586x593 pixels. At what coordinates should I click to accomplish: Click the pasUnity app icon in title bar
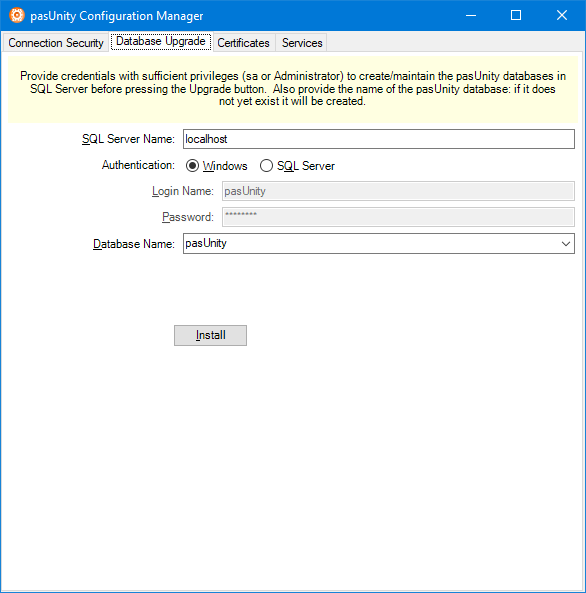(17, 16)
